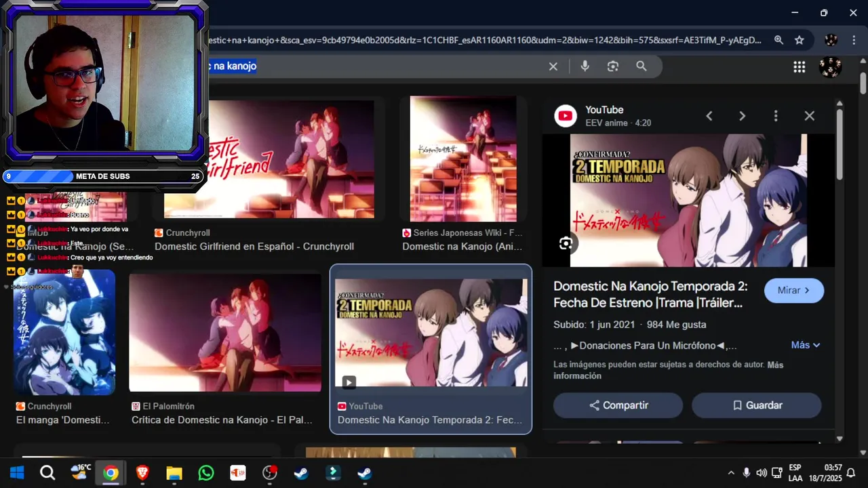
Task: Open WhatsApp from taskbar
Action: (206, 472)
